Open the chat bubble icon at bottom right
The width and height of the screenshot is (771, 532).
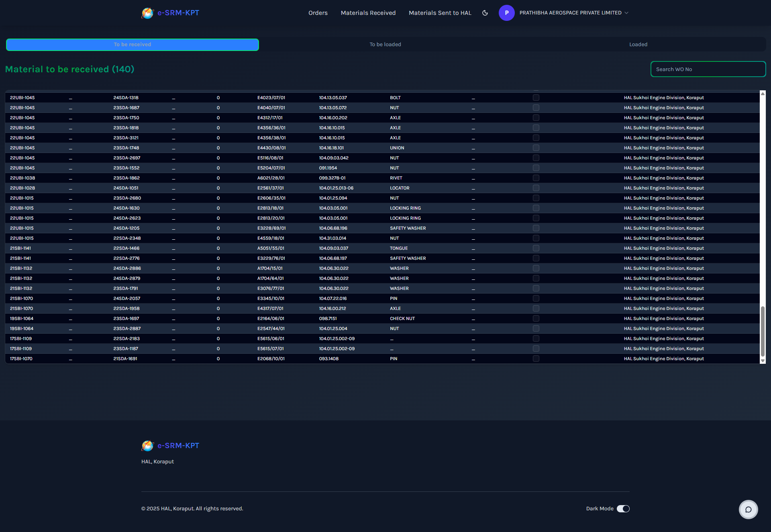coord(748,510)
